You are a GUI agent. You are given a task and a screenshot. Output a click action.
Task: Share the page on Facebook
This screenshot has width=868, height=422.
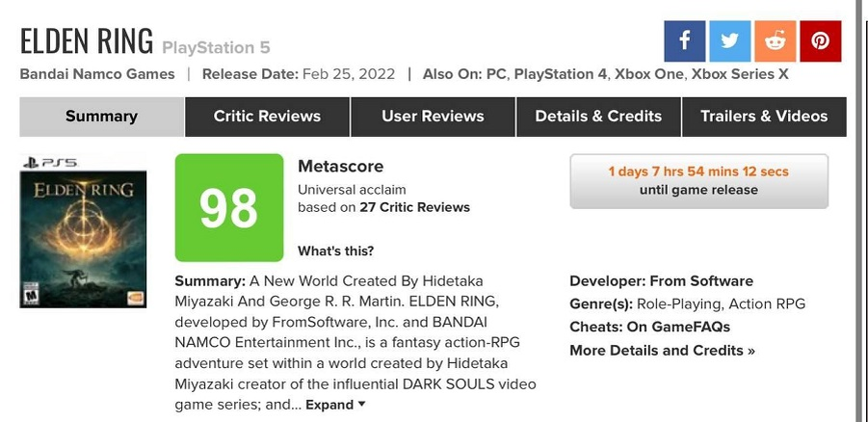point(684,41)
